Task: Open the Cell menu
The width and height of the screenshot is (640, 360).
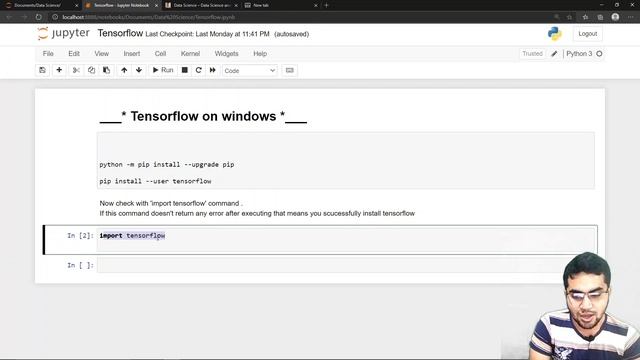Action: 160,53
